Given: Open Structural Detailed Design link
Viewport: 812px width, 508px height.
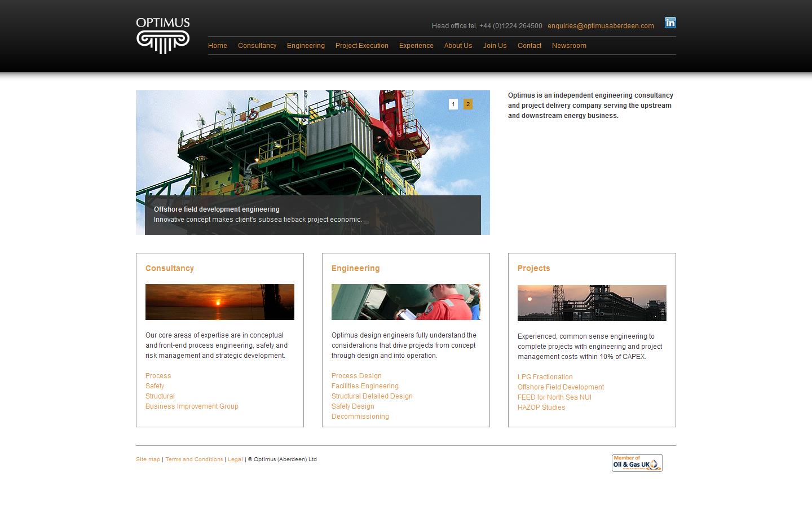Looking at the screenshot, I should pyautogui.click(x=372, y=396).
